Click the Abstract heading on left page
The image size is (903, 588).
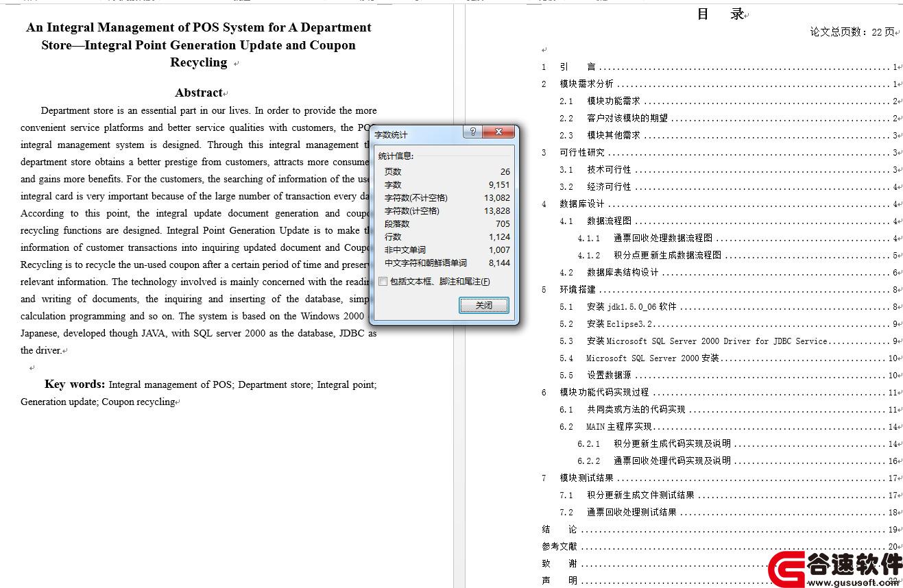pos(199,93)
